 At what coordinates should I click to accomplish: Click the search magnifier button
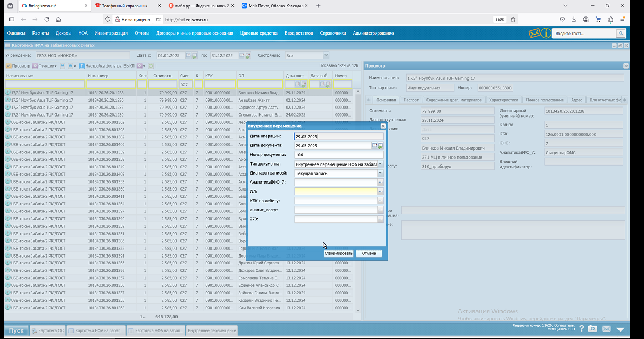pyautogui.click(x=620, y=33)
